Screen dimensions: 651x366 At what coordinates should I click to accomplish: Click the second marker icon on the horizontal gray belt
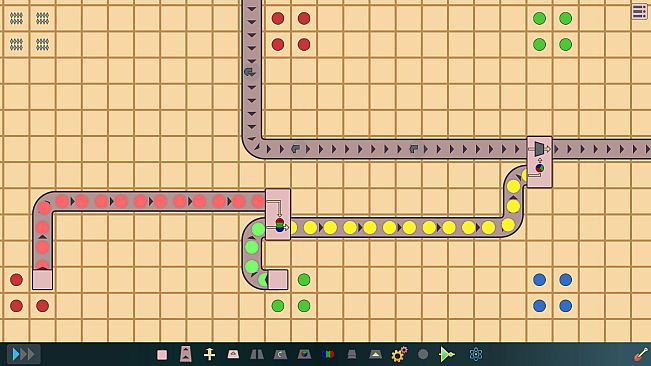[414, 149]
